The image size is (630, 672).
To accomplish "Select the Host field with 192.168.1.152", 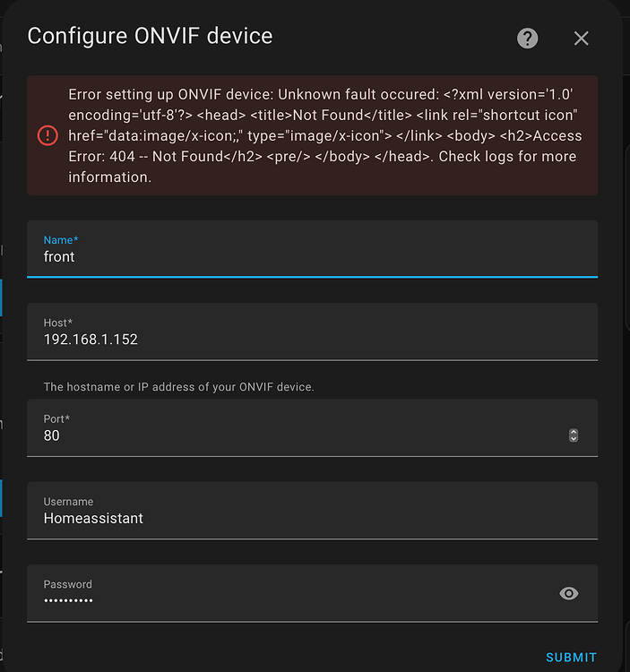I will click(312, 332).
